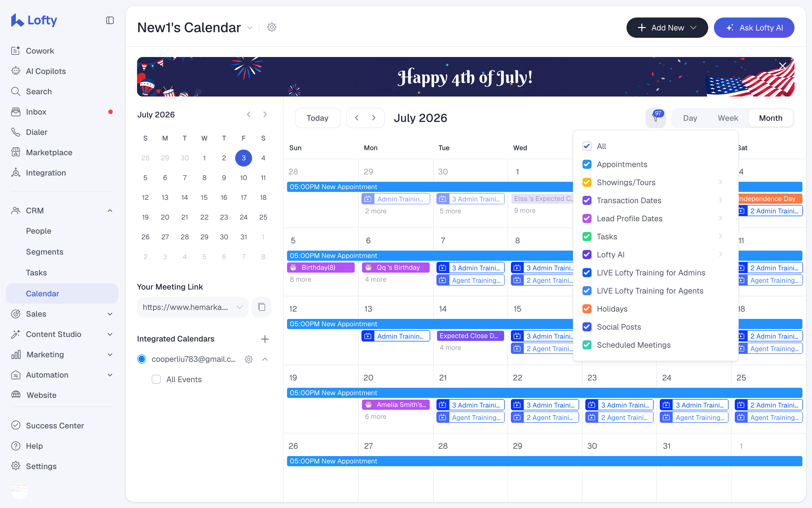812x508 pixels.
Task: Expand the Sales section
Action: coord(110,314)
